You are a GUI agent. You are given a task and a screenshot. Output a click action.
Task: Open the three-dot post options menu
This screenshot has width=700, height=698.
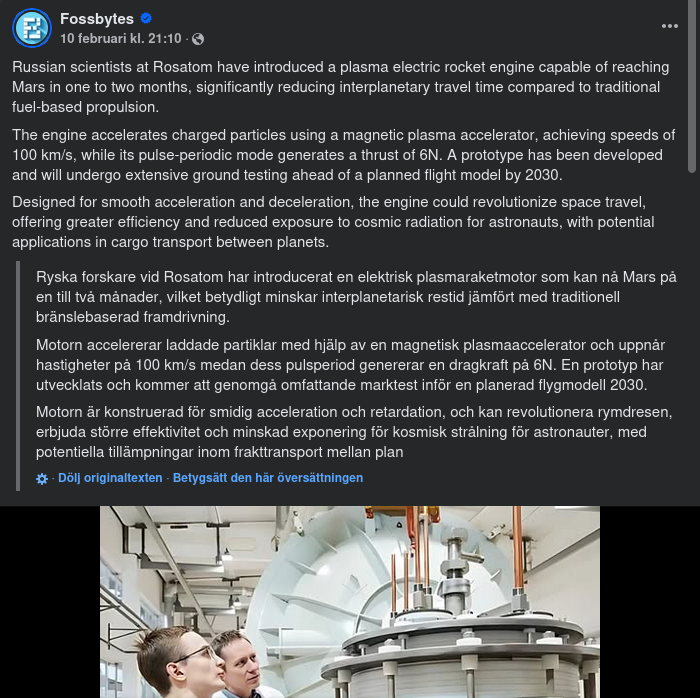click(670, 26)
